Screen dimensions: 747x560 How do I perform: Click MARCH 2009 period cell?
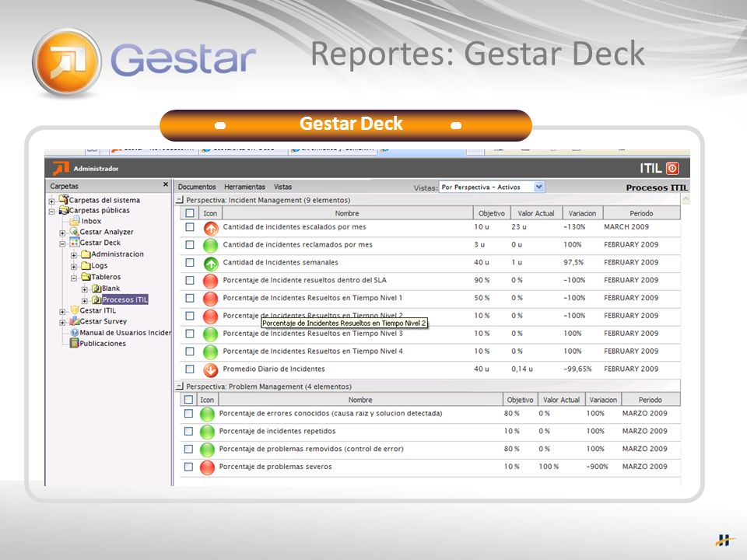click(x=626, y=226)
